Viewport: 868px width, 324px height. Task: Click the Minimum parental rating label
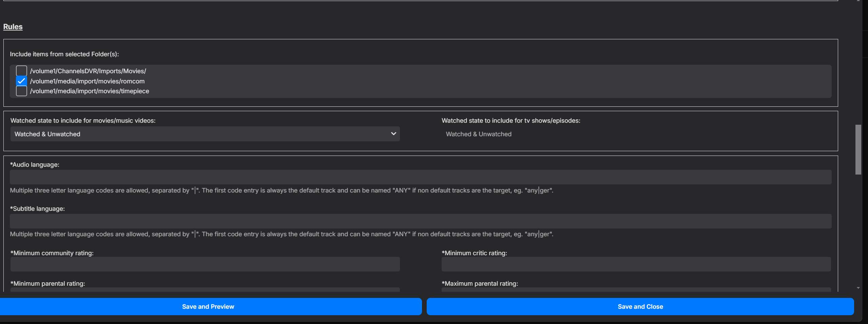47,284
